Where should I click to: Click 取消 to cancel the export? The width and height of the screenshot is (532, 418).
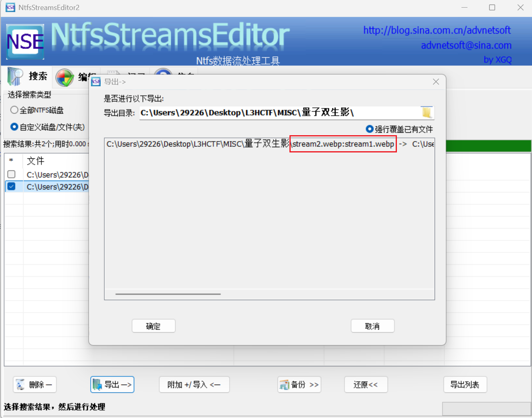372,326
